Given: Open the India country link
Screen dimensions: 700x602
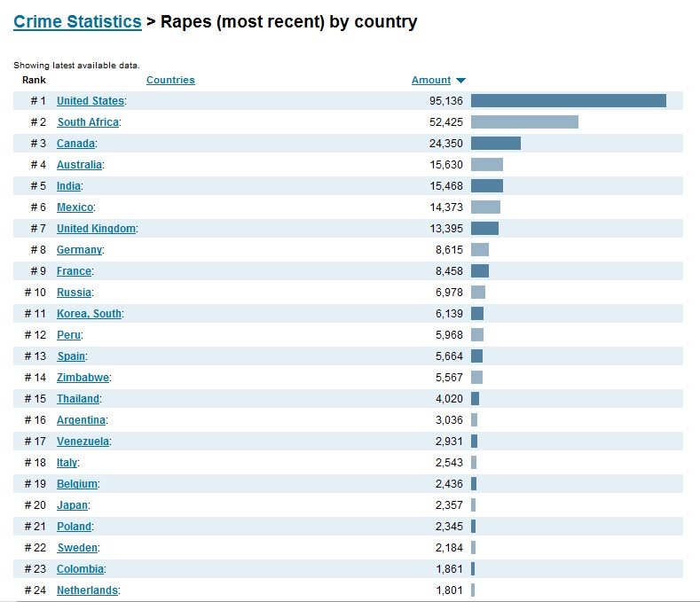Looking at the screenshot, I should pos(68,186).
